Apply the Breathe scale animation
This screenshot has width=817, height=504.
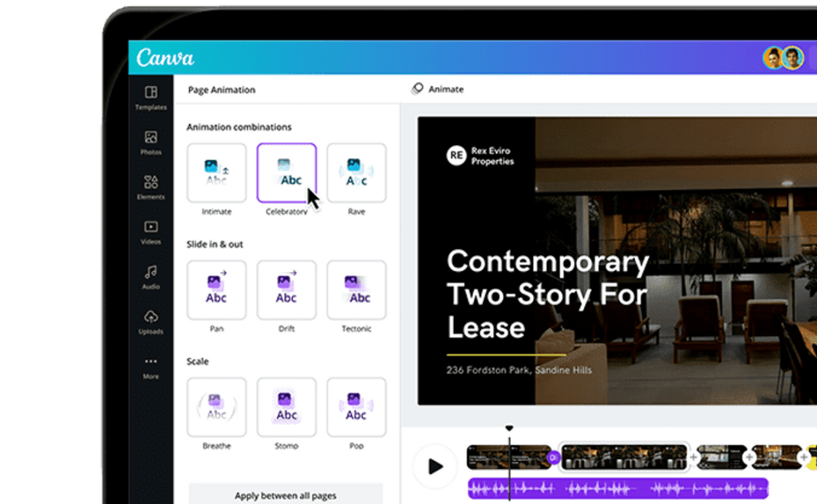pos(216,408)
